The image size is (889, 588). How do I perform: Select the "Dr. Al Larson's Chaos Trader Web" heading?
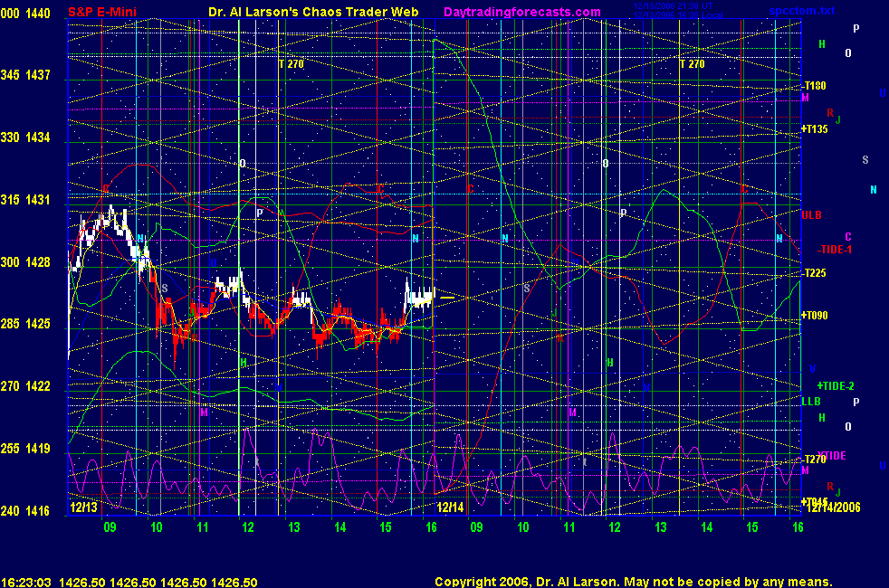(313, 12)
